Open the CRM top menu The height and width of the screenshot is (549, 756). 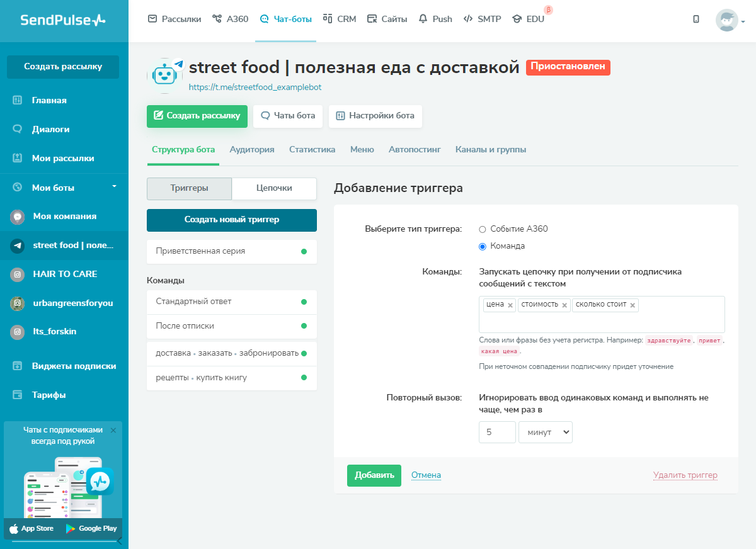pyautogui.click(x=340, y=19)
